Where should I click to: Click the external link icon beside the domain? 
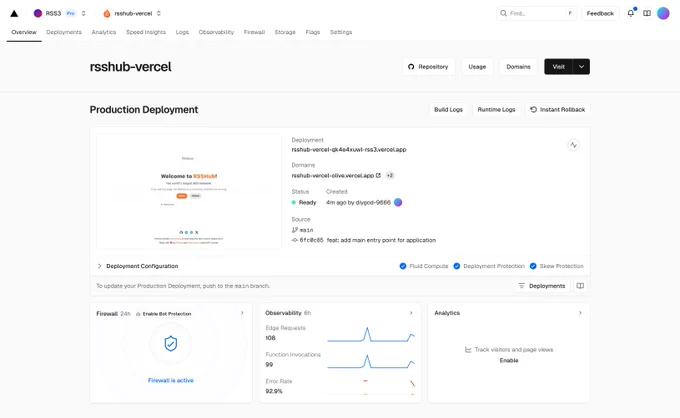coord(378,176)
